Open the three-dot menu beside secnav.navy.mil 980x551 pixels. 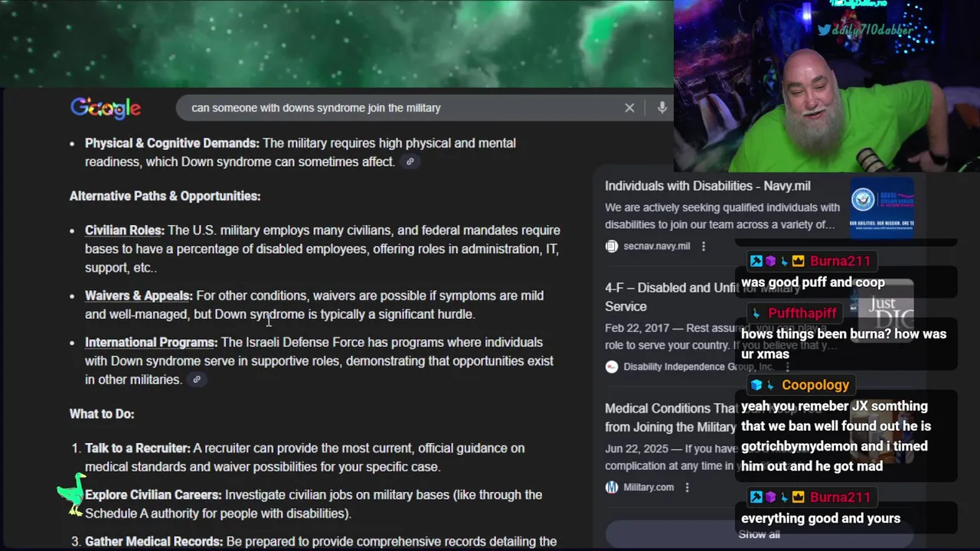click(704, 246)
